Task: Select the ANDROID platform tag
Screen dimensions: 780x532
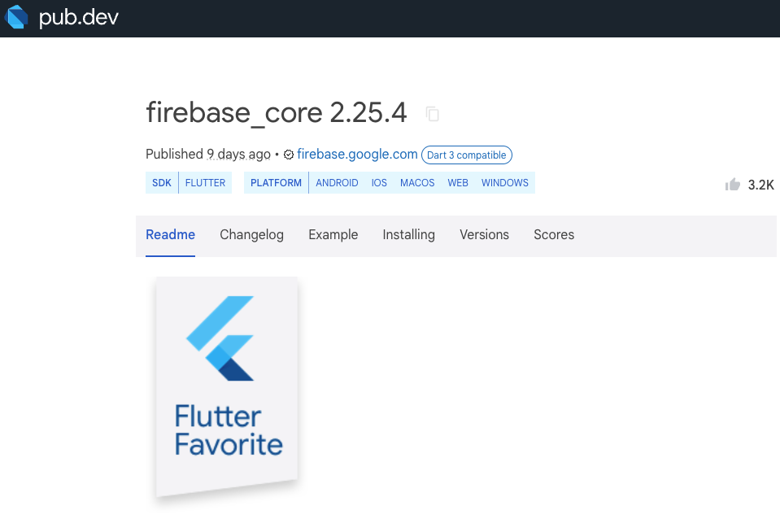Action: (337, 182)
